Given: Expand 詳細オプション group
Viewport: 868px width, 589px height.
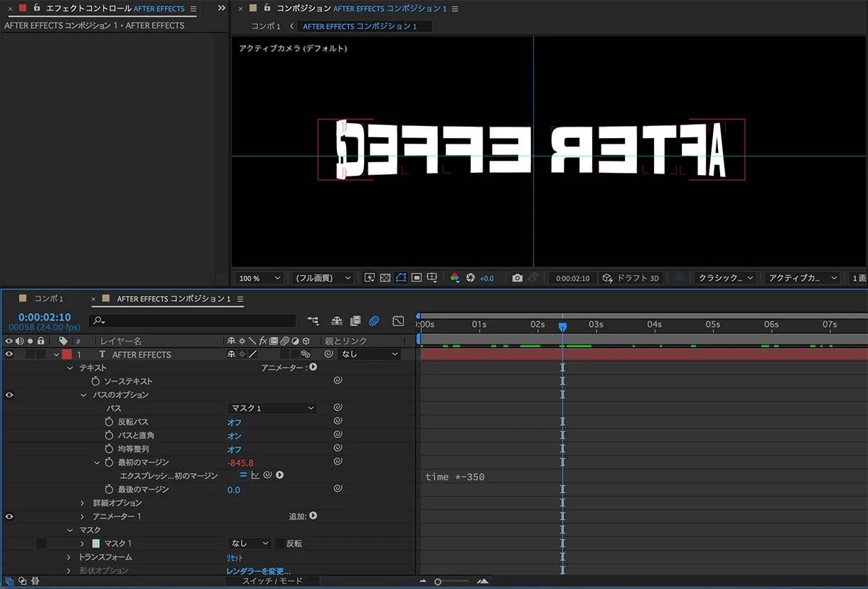Looking at the screenshot, I should pyautogui.click(x=83, y=503).
